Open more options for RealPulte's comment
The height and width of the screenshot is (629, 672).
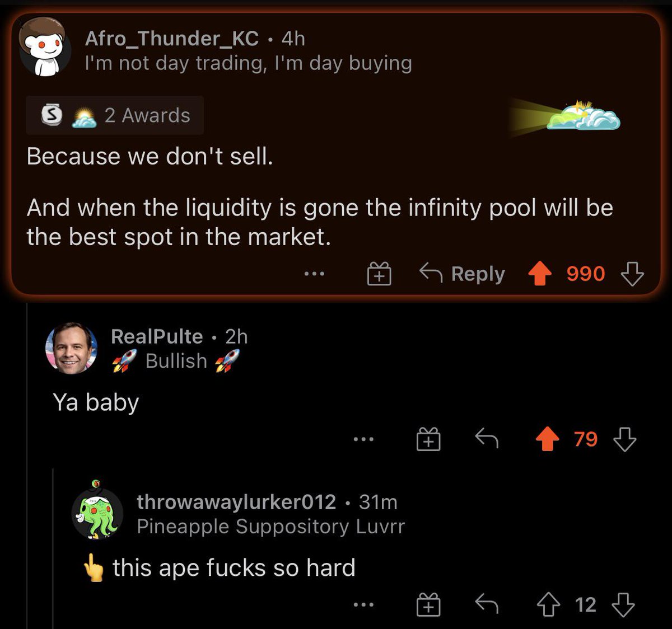(363, 439)
